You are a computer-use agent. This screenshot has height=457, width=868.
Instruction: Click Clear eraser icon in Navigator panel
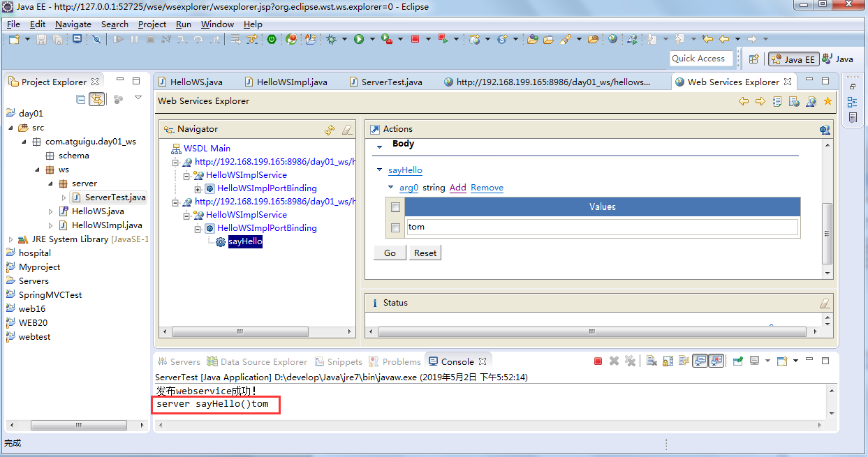click(347, 129)
